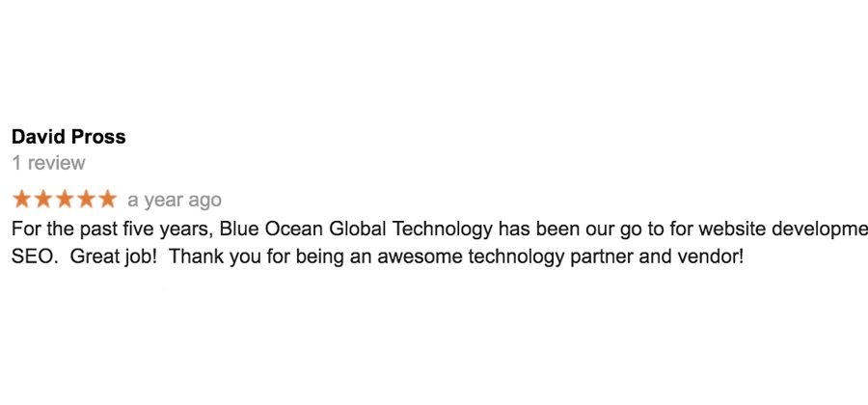868x405 pixels.
Task: Click the "a year ago" timestamp
Action: pyautogui.click(x=175, y=201)
